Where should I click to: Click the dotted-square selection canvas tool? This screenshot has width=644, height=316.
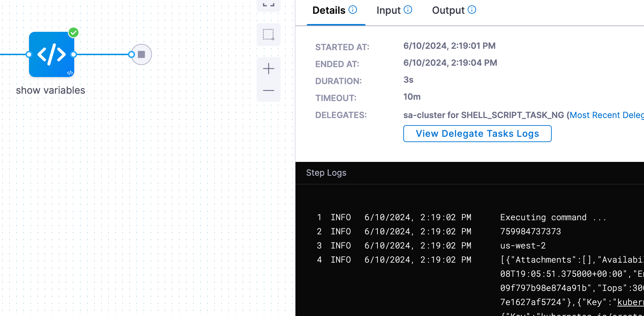tap(269, 35)
